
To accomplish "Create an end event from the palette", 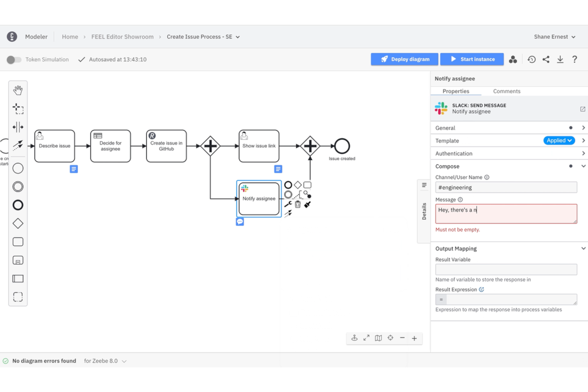I will tap(18, 205).
